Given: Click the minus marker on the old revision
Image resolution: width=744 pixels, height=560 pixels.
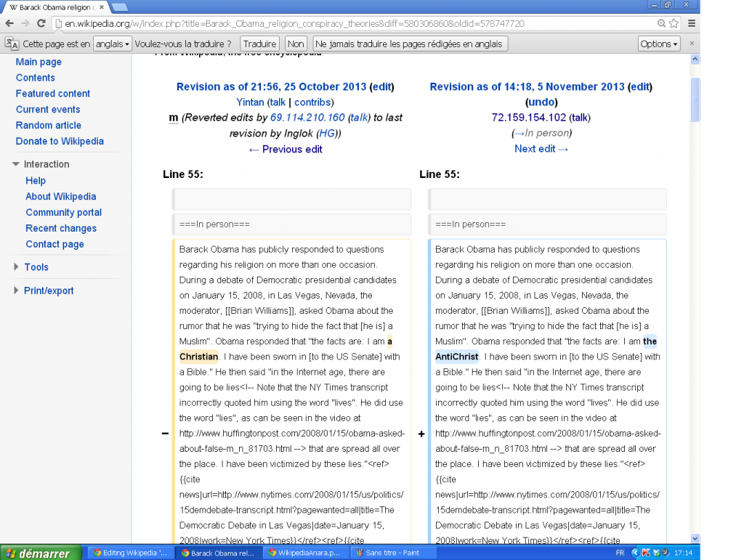Looking at the screenshot, I should pyautogui.click(x=165, y=434).
